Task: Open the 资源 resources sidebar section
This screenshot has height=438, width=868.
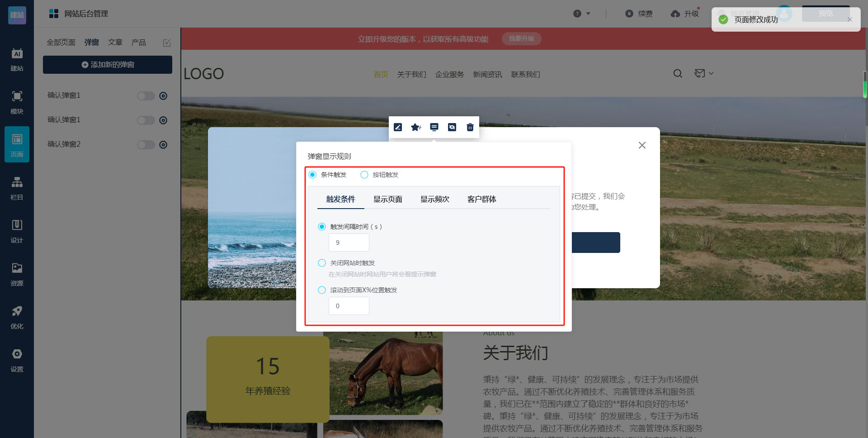Action: (x=17, y=275)
